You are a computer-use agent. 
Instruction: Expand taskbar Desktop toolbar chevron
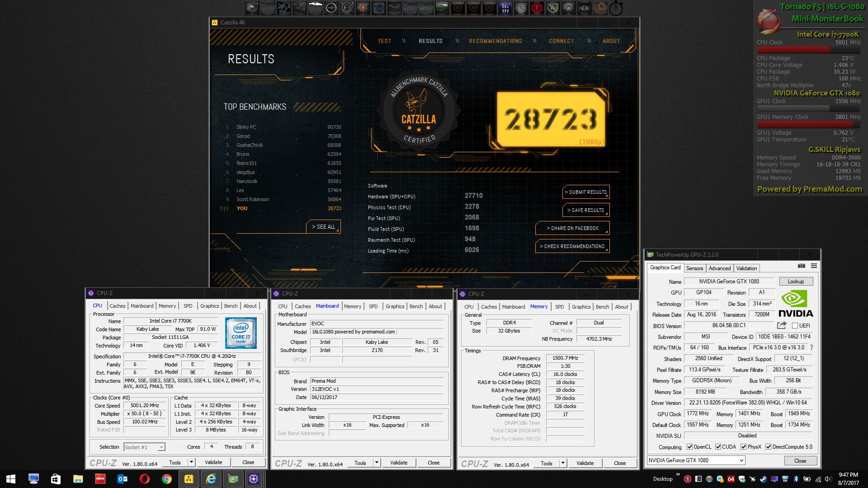(678, 474)
